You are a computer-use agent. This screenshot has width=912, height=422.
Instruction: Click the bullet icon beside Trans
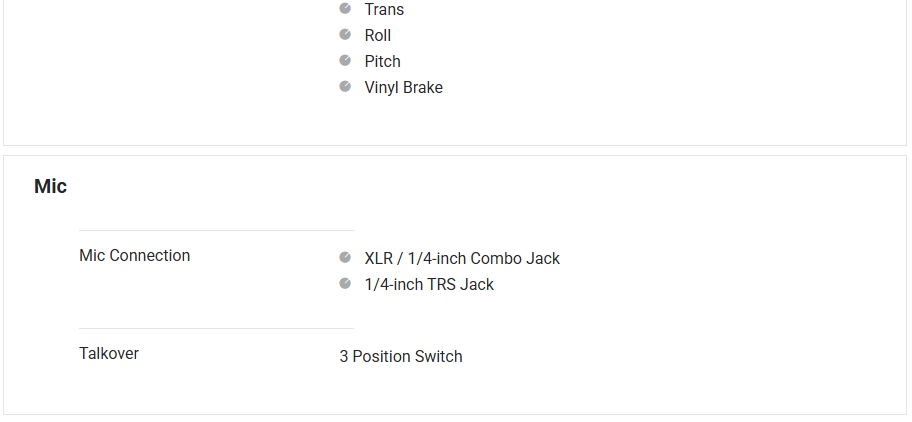point(345,8)
